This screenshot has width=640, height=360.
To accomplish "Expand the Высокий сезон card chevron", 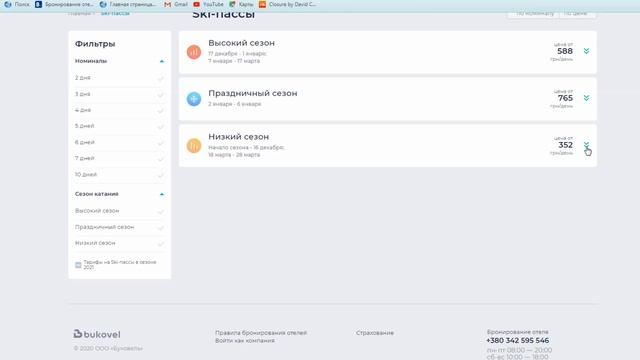I will 586,51.
